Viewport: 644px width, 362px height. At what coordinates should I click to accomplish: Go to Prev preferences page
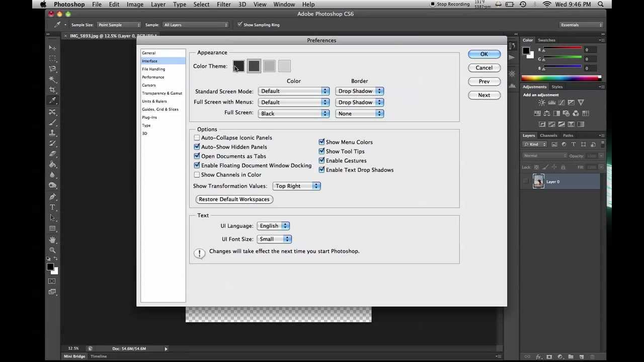pos(484,81)
